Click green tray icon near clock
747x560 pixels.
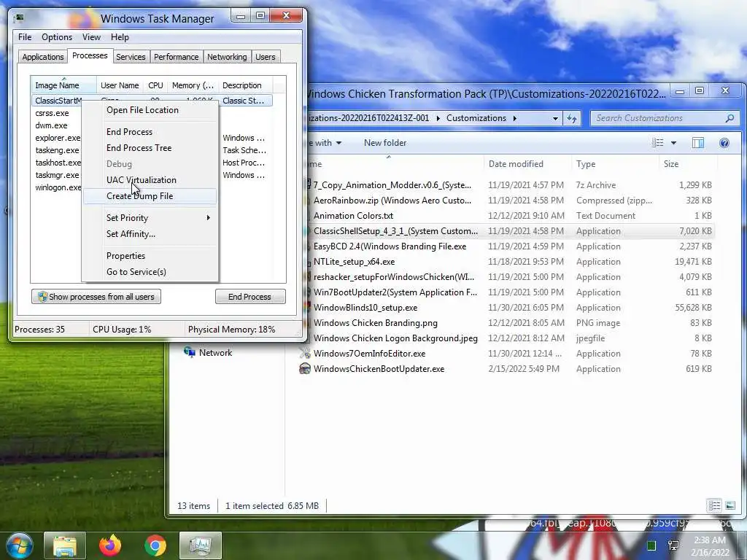[x=651, y=545]
